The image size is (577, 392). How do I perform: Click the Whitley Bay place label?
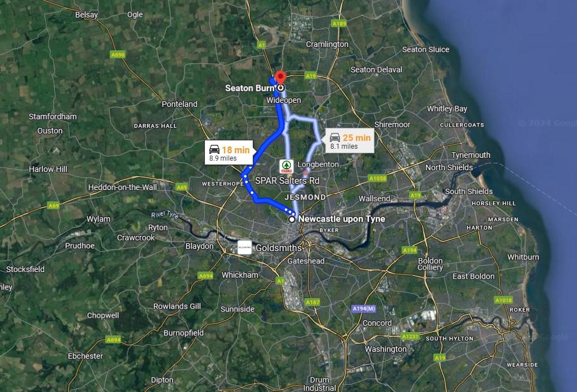[x=447, y=109]
